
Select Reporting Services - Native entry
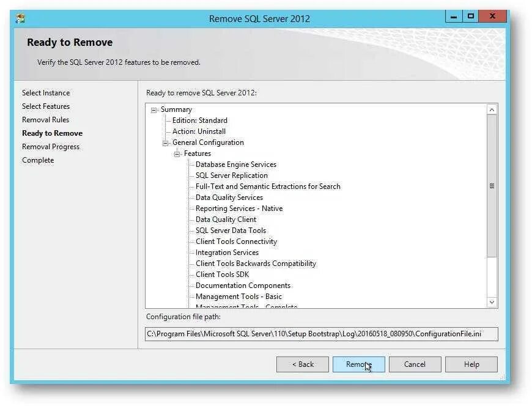pyautogui.click(x=239, y=209)
